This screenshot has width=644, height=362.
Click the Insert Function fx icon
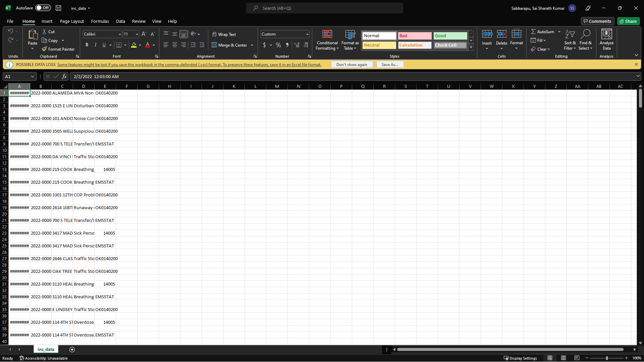pos(64,76)
